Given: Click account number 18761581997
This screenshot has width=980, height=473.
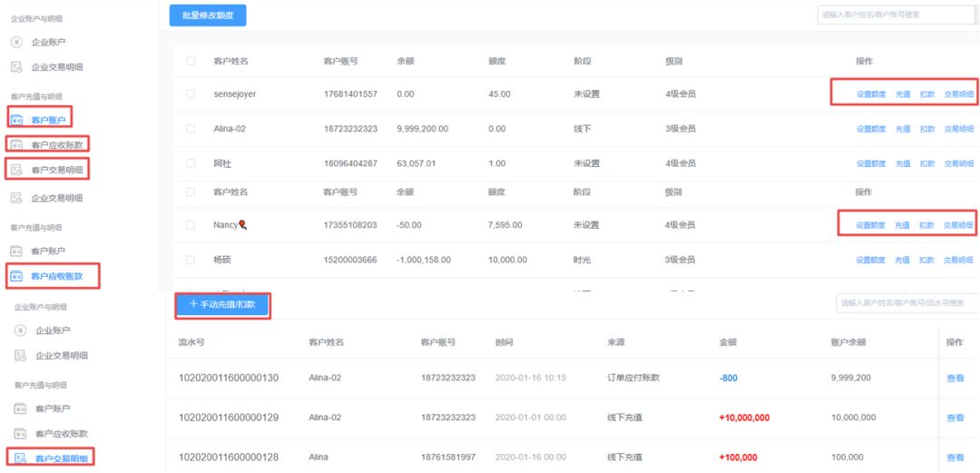Looking at the screenshot, I should pyautogui.click(x=448, y=458).
